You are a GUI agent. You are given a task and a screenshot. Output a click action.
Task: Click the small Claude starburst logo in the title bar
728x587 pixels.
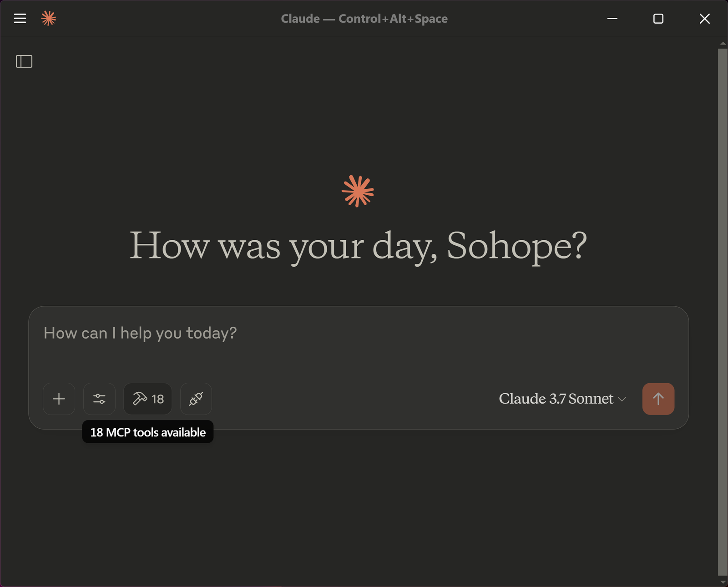[x=48, y=18]
